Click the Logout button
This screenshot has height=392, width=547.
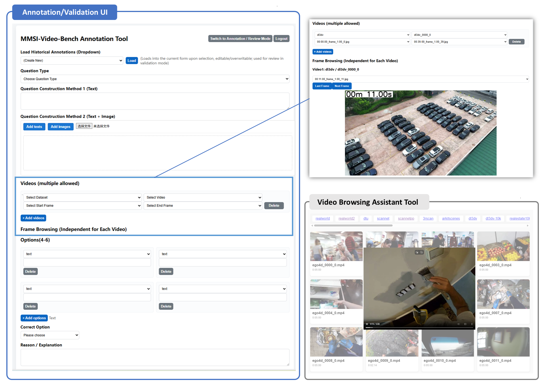[281, 38]
